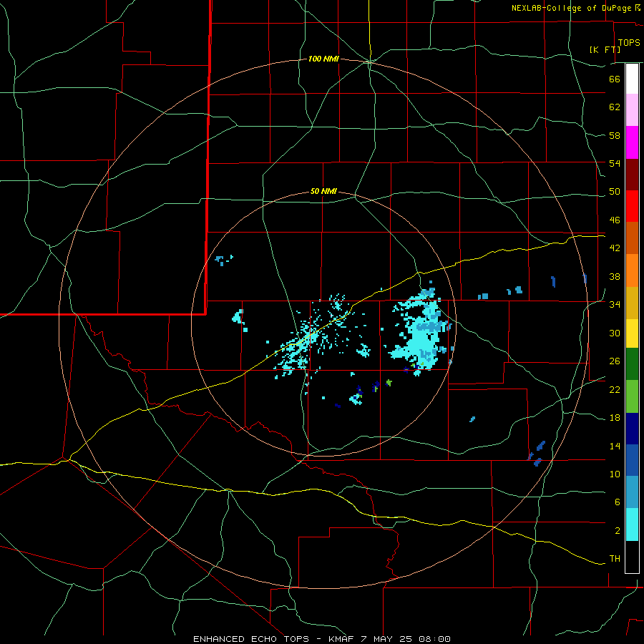Click the 08:00 timestamp text

click(x=434, y=639)
